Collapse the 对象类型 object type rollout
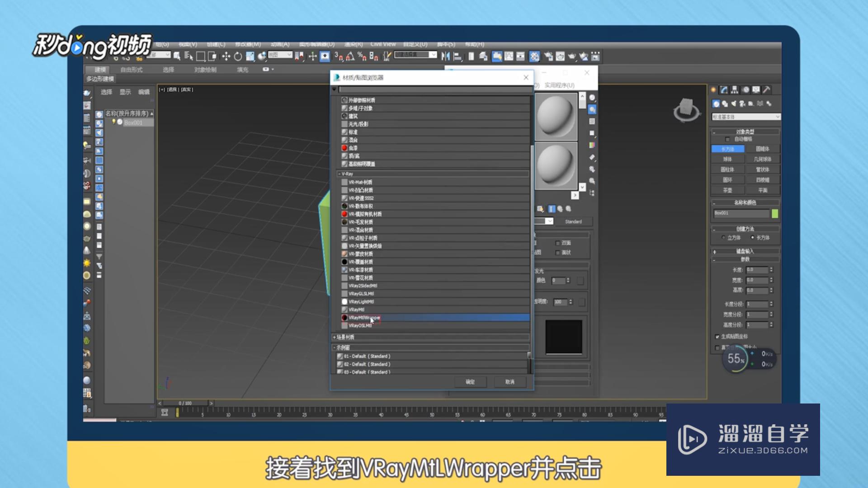This screenshot has width=868, height=488. tap(745, 131)
